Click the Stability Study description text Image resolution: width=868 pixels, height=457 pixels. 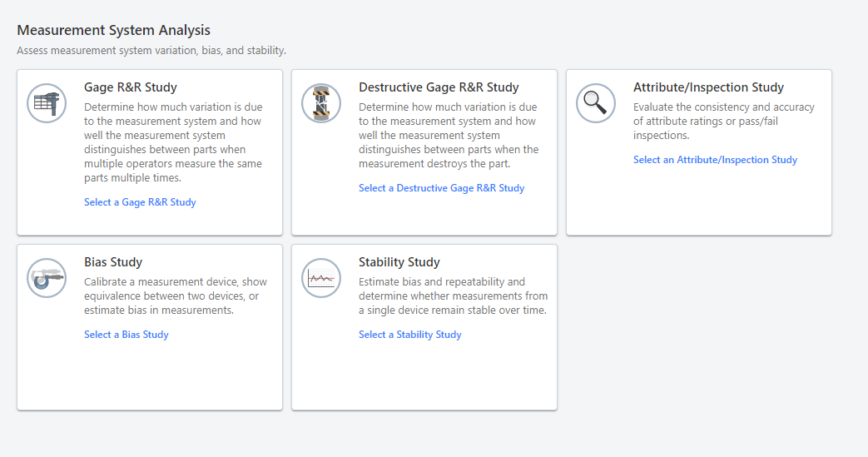tap(453, 296)
